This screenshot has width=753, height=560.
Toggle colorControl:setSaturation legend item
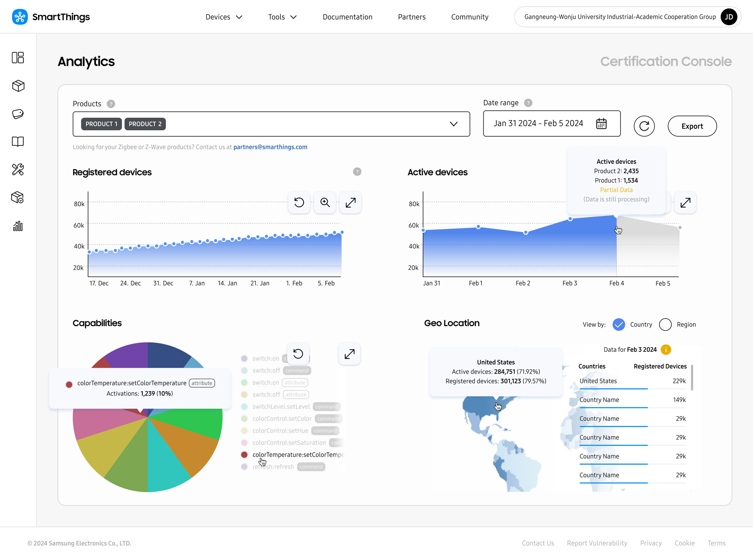292,443
